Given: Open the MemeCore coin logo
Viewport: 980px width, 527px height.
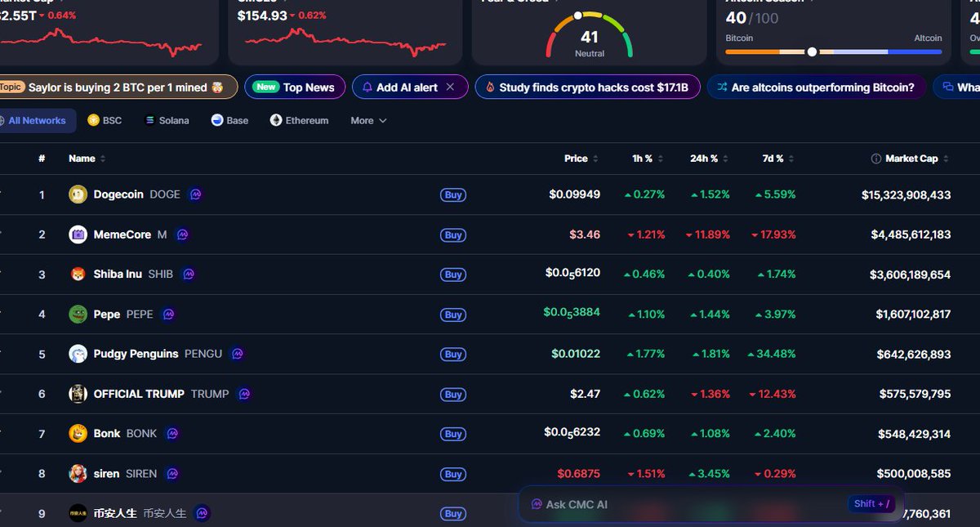Looking at the screenshot, I should pos(78,234).
